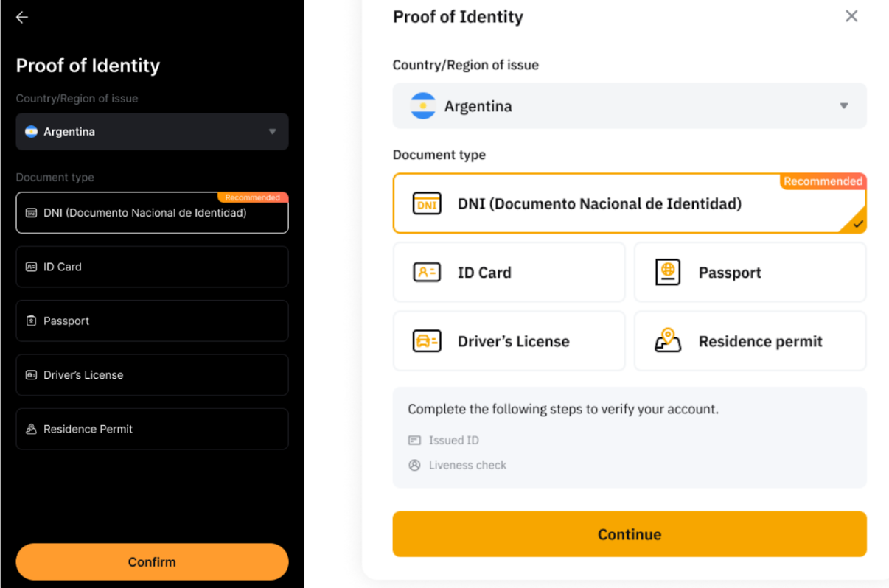Click the Argentina flag in light panel
The image size is (889, 588).
(423, 106)
